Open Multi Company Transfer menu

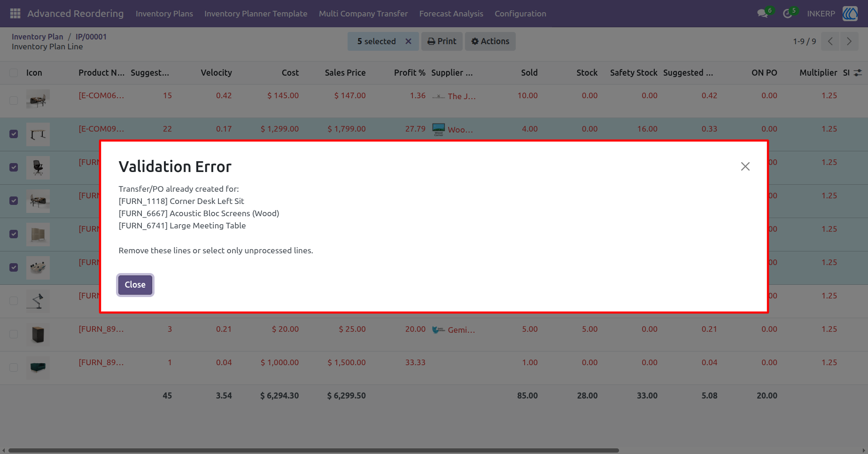[x=363, y=14]
